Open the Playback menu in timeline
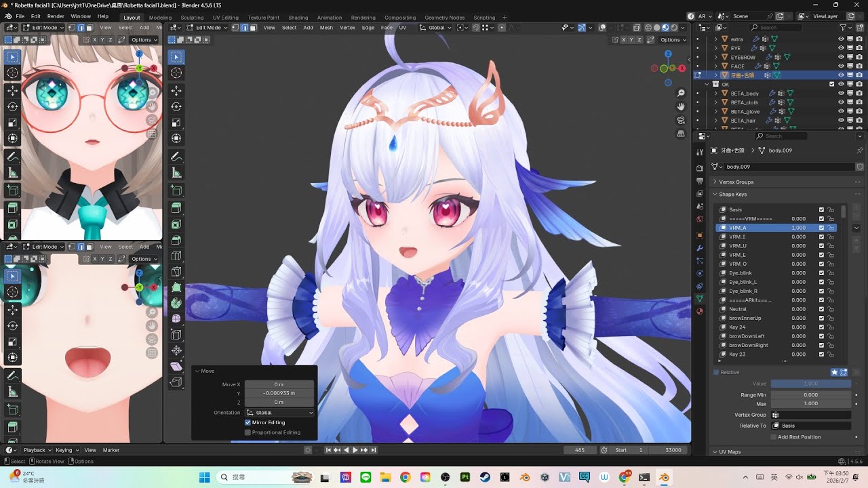The height and width of the screenshot is (488, 868). pos(37,450)
